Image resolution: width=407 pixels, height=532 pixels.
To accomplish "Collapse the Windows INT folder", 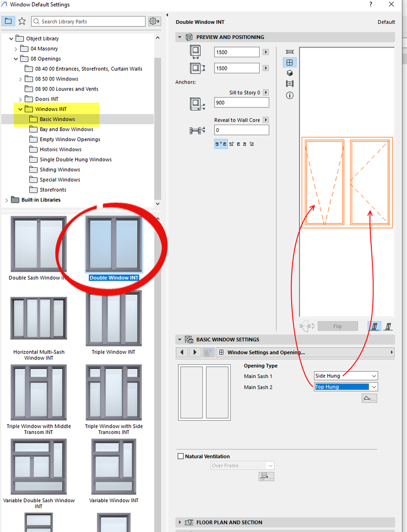I will point(20,109).
